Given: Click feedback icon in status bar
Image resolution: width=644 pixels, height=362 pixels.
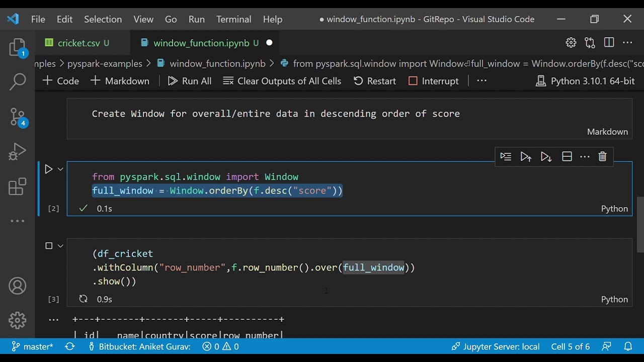Looking at the screenshot, I should tap(607, 346).
